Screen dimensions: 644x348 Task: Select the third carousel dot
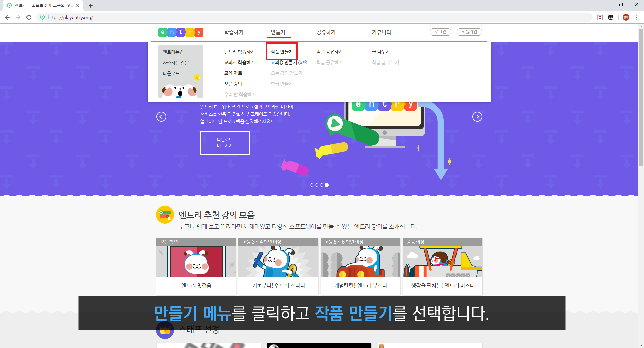coord(322,185)
